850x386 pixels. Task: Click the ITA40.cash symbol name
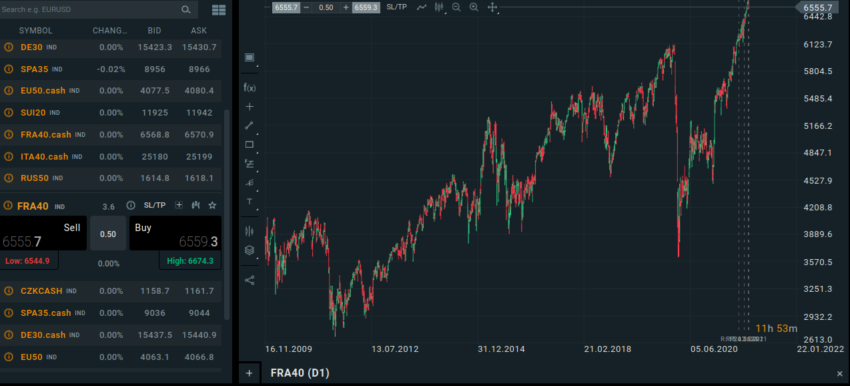point(44,157)
